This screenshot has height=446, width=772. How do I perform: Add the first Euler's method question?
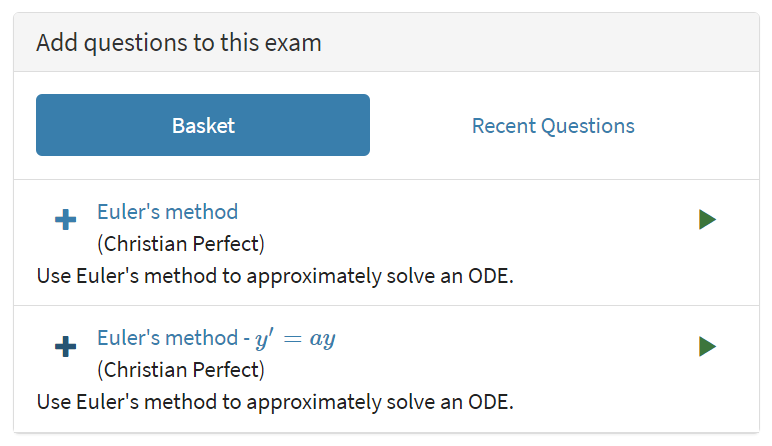click(65, 220)
